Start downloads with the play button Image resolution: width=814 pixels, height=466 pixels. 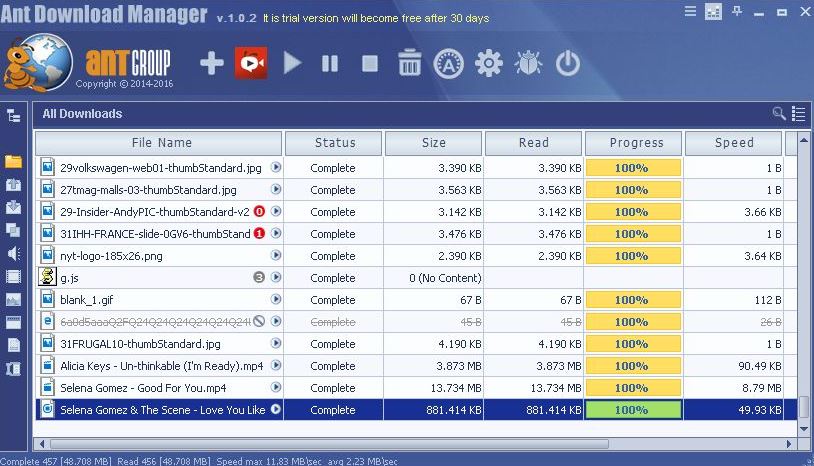292,63
